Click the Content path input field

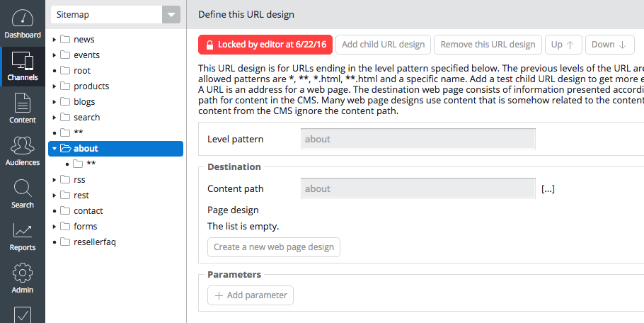pyautogui.click(x=418, y=188)
